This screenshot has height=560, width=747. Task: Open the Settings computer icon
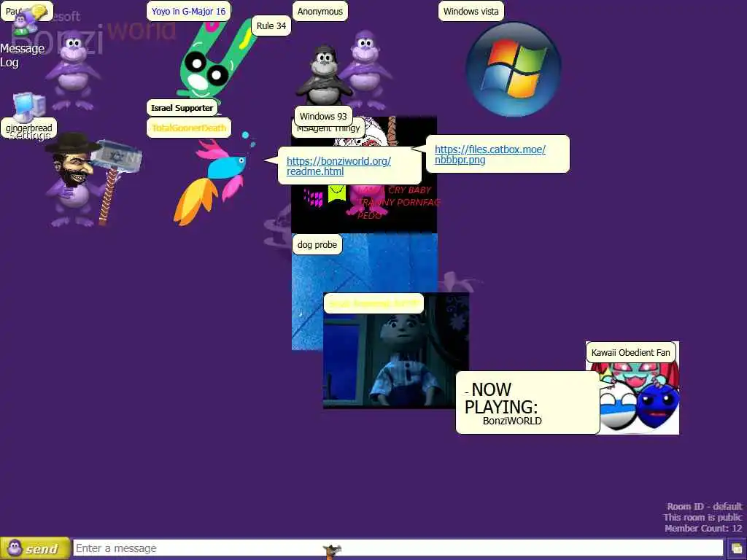coord(28,106)
